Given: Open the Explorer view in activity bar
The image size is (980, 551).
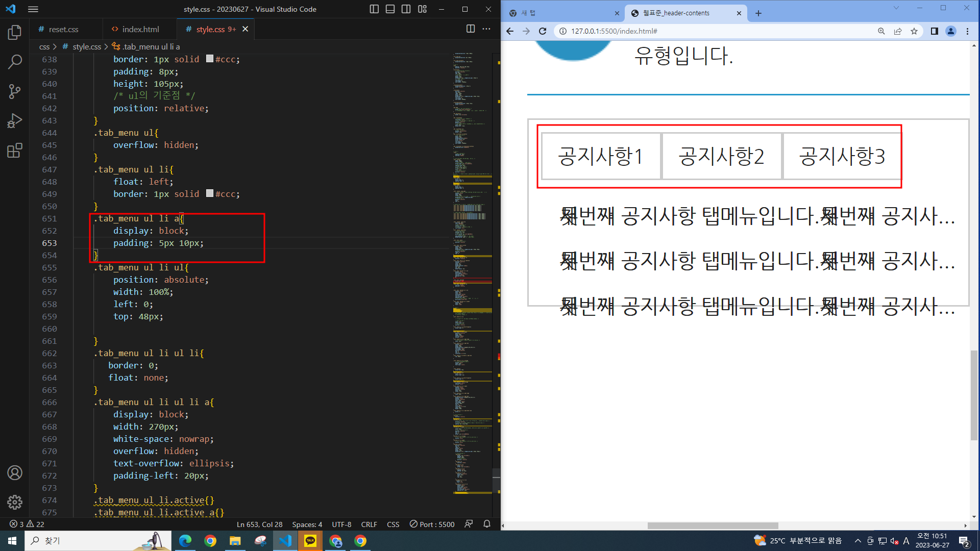Looking at the screenshot, I should pyautogui.click(x=15, y=33).
